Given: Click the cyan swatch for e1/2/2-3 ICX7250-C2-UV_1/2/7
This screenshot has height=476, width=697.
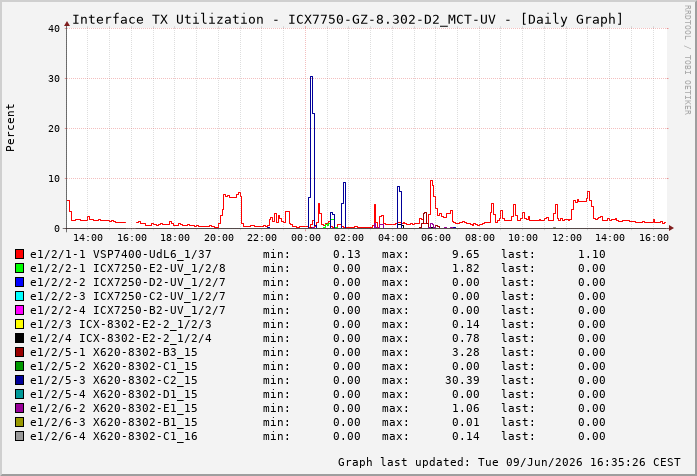Looking at the screenshot, I should tap(19, 296).
